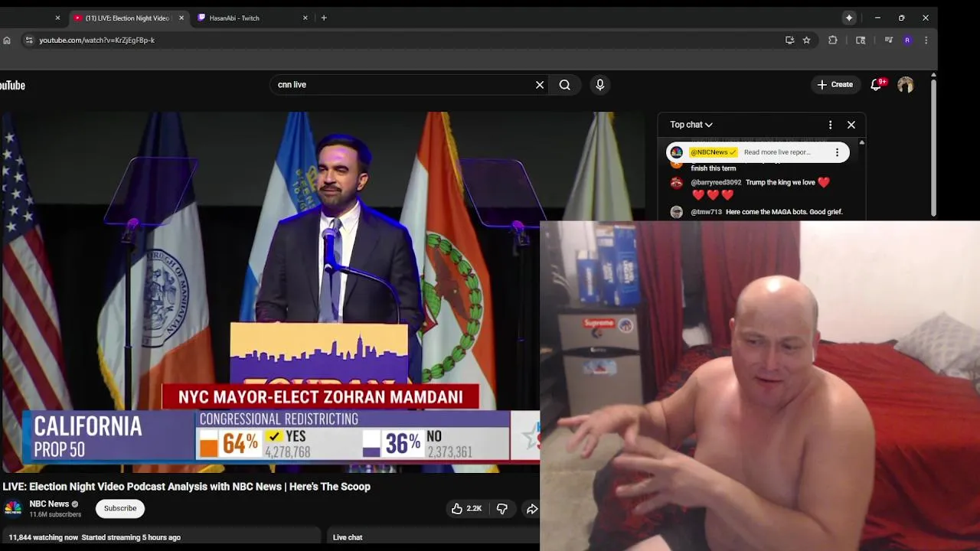
Task: Open the NBC News channel name link
Action: tap(49, 504)
